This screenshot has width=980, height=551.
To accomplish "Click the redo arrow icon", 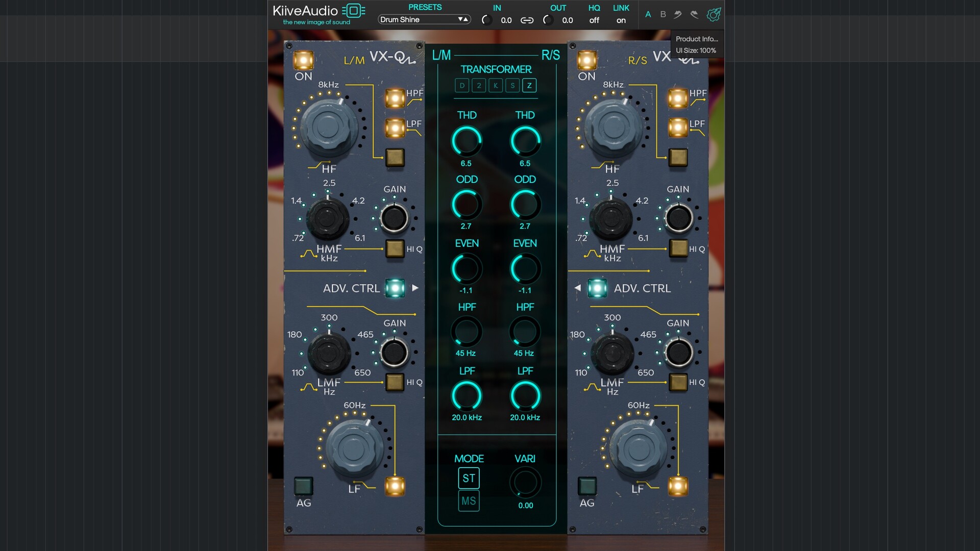I will tap(694, 14).
